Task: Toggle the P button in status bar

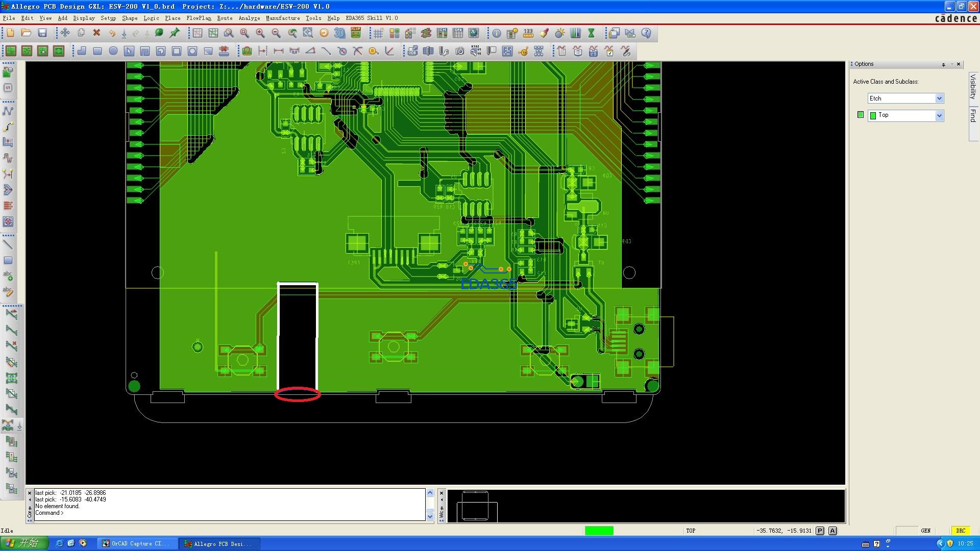Action: (820, 531)
